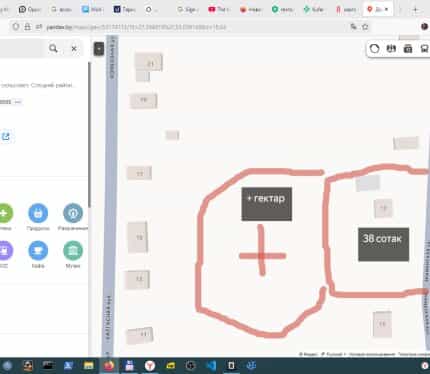Click the lock site info icon in address bar

tap(27, 27)
